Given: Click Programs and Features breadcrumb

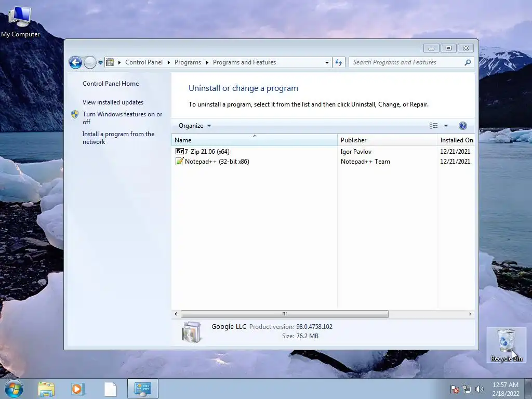Looking at the screenshot, I should point(244,62).
